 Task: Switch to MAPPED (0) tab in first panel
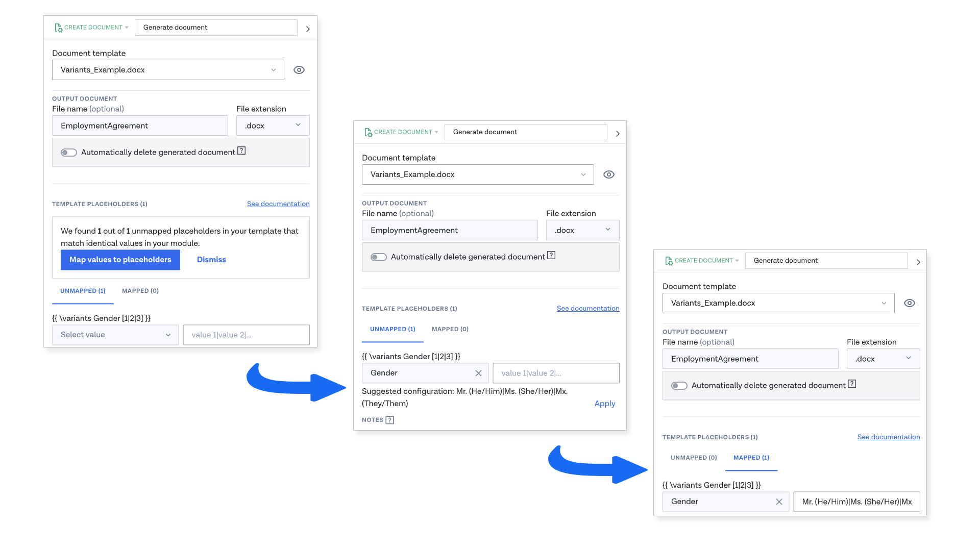tap(140, 291)
